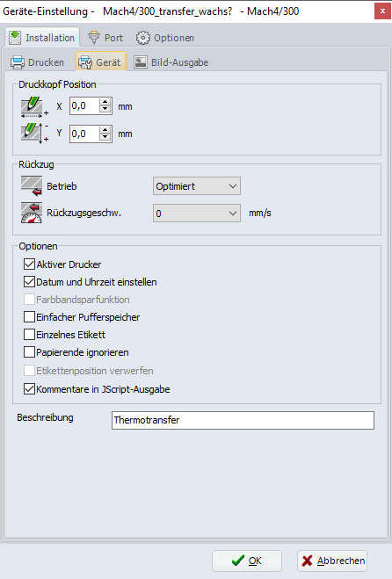The image size is (392, 579).
Task: Click the Port plug icon
Action: click(x=94, y=38)
